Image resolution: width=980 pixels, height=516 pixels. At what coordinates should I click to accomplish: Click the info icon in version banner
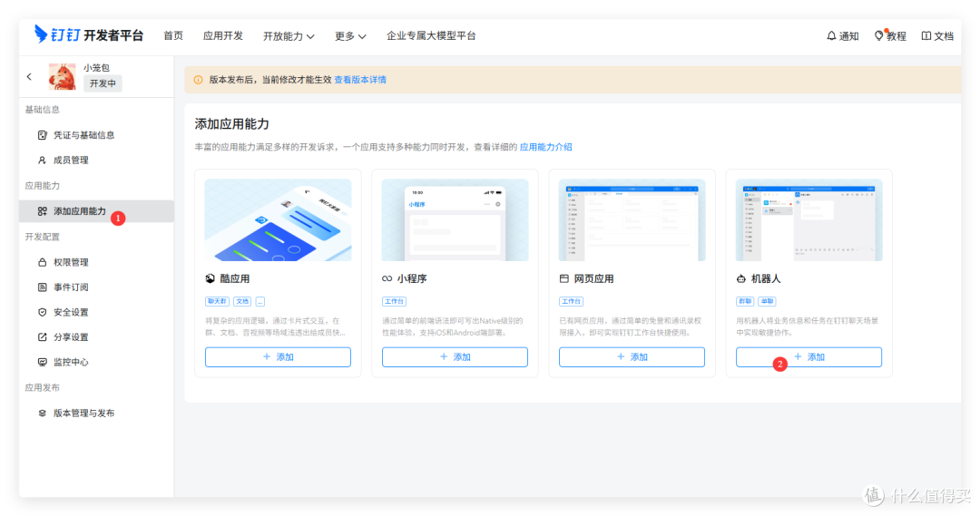tap(198, 80)
